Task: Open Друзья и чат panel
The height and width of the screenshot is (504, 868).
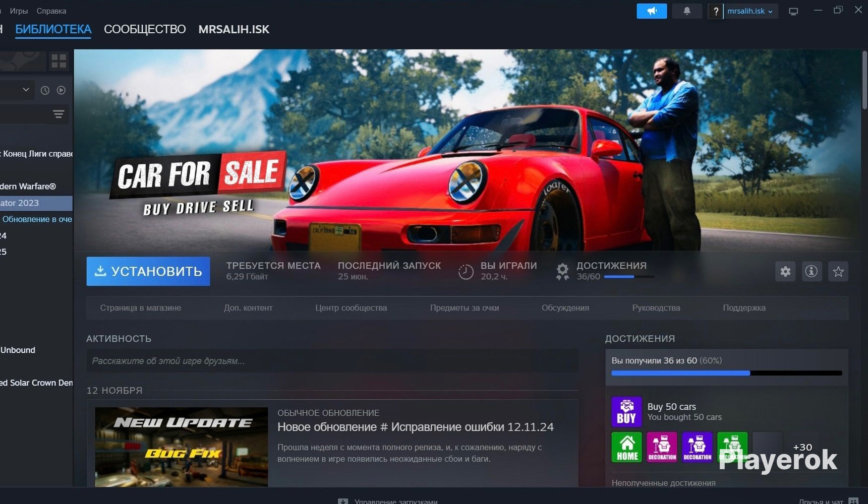Action: point(829,501)
